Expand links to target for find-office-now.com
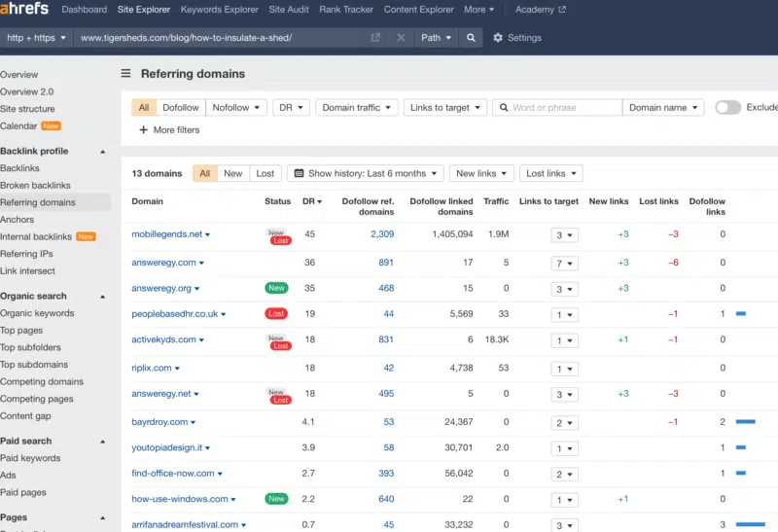The height and width of the screenshot is (532, 778). click(565, 474)
